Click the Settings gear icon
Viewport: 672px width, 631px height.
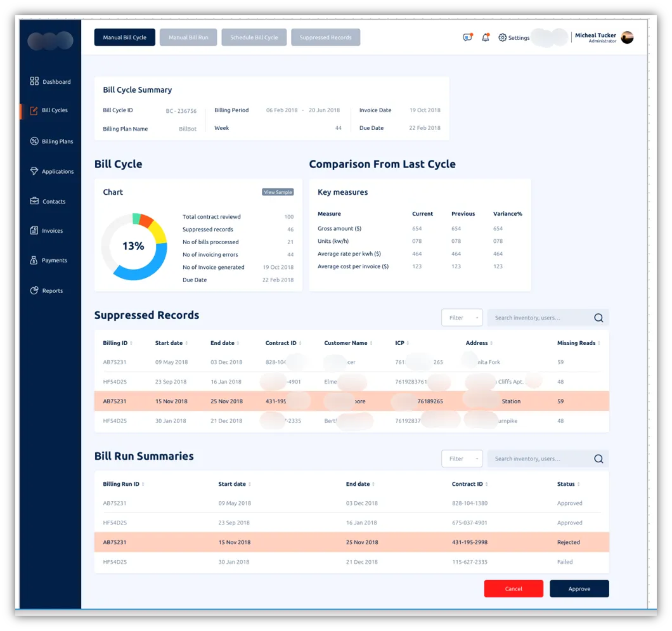click(x=502, y=37)
